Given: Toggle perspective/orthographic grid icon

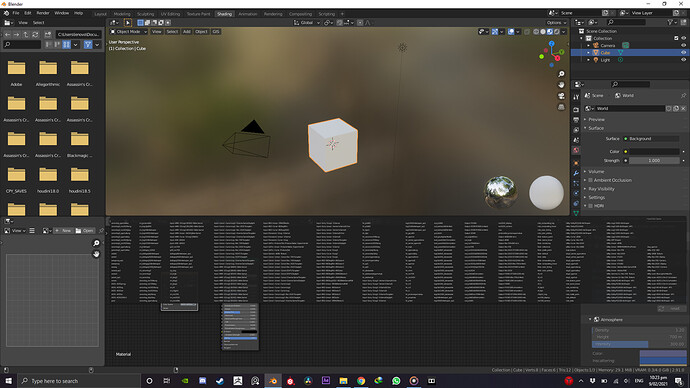Looking at the screenshot, I should click(561, 107).
